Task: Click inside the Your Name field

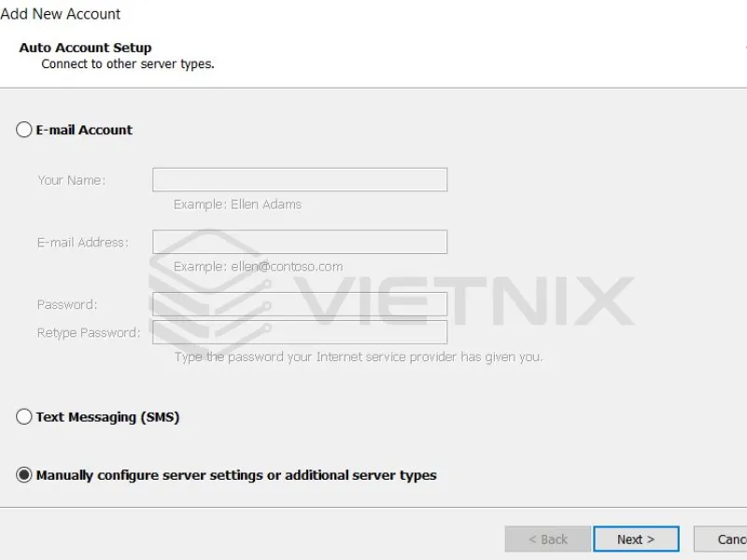Action: coord(299,179)
